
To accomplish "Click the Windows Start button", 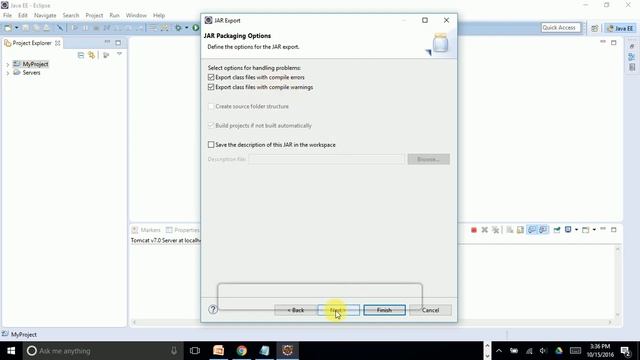I will pyautogui.click(x=11, y=351).
